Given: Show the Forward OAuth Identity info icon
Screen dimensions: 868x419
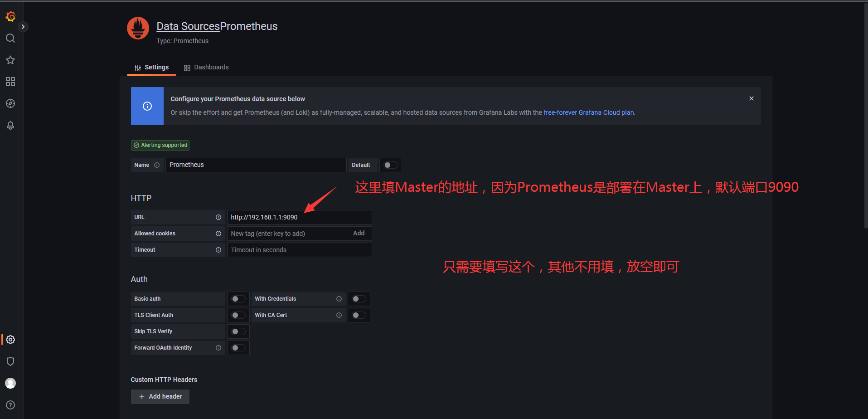Looking at the screenshot, I should point(218,348).
